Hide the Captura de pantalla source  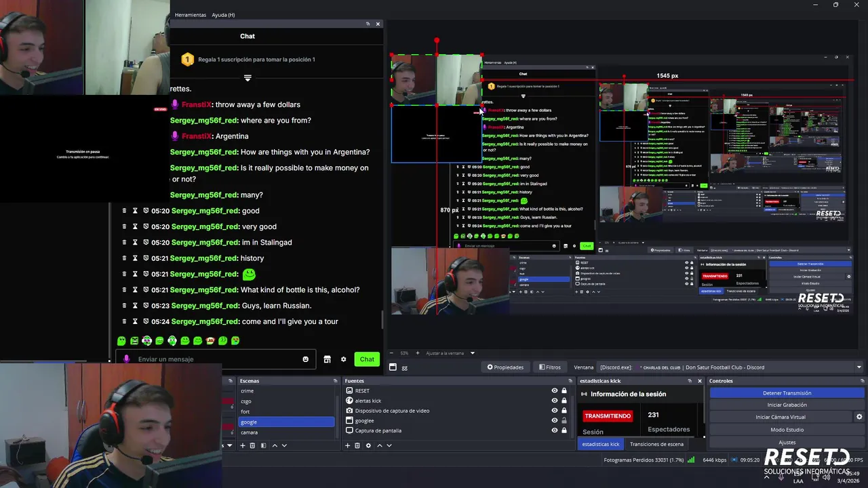pos(555,430)
